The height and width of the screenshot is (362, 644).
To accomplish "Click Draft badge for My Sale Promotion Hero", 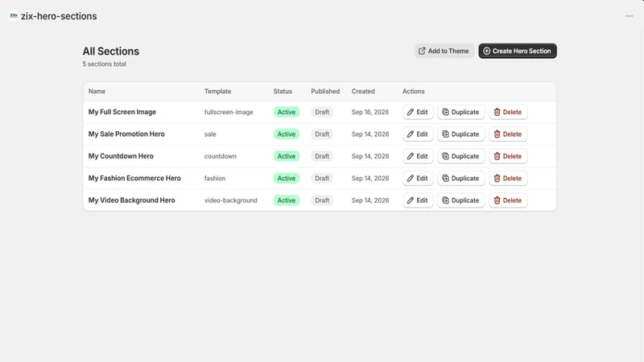I will point(322,134).
